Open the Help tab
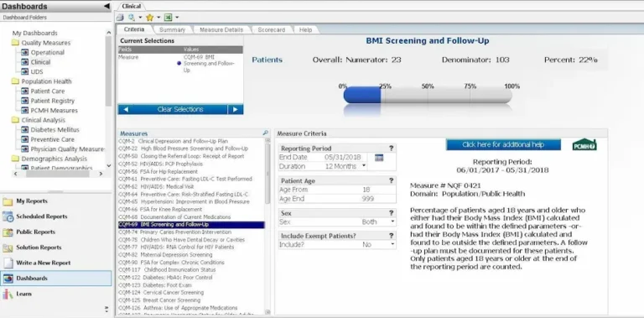Screen dimensions: 644x318 305,29
